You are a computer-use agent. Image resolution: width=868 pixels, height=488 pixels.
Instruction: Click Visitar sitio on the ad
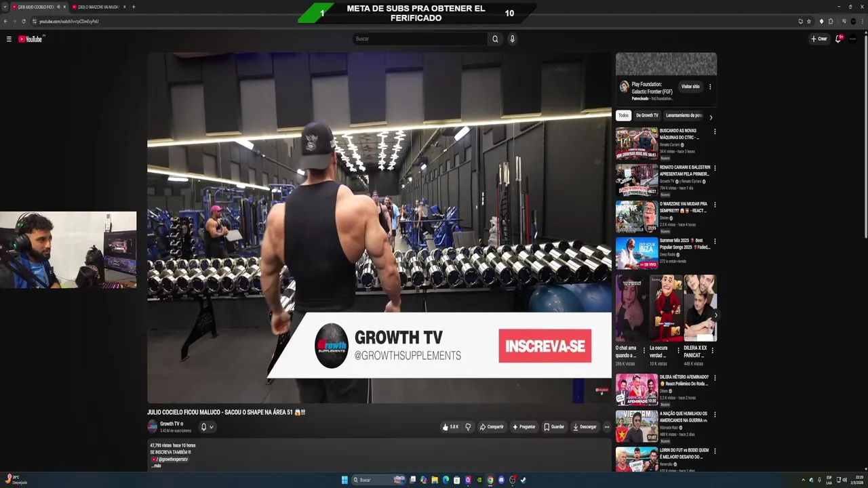(690, 87)
